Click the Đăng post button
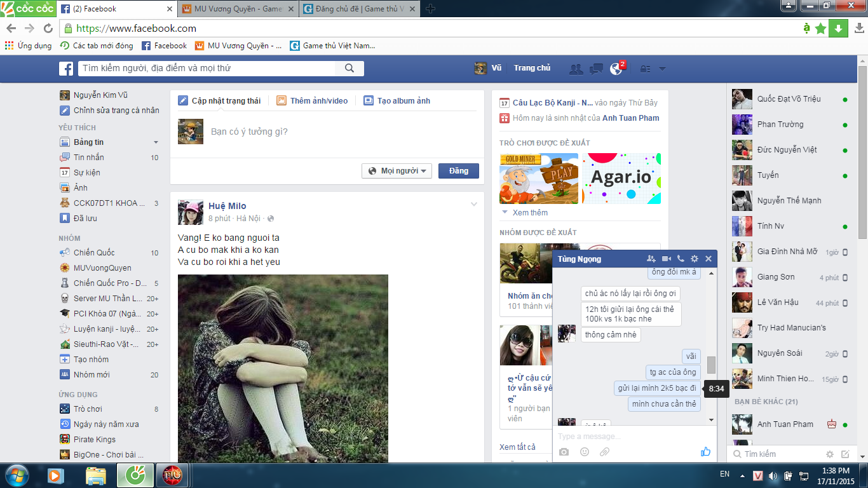 (x=458, y=171)
